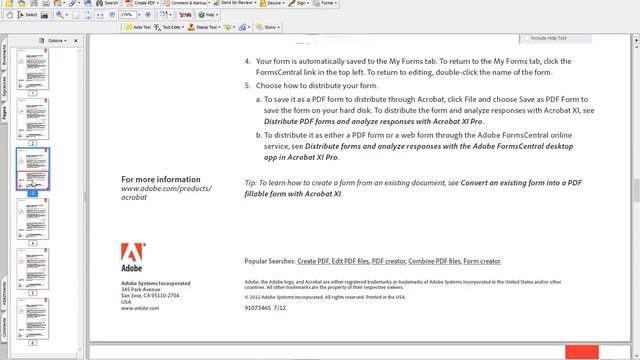Open the Text Edits tool
The height and width of the screenshot is (360, 640).
(169, 27)
